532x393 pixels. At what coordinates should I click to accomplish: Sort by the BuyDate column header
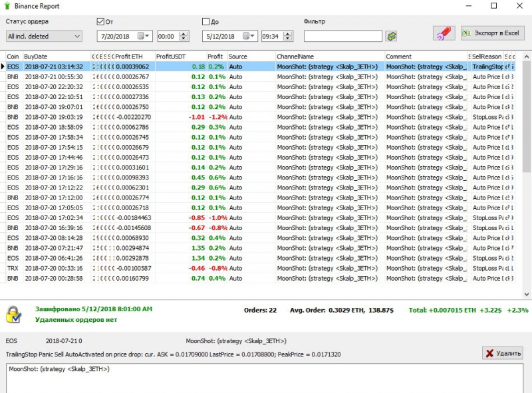[x=57, y=57]
